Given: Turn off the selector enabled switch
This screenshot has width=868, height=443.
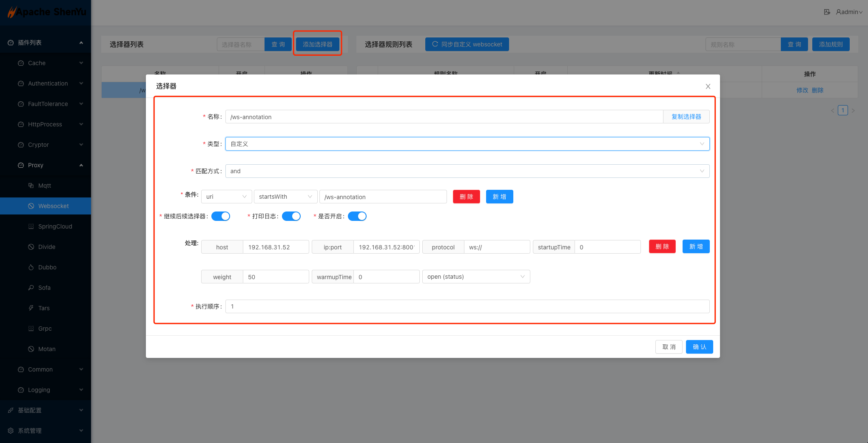Looking at the screenshot, I should tap(357, 216).
